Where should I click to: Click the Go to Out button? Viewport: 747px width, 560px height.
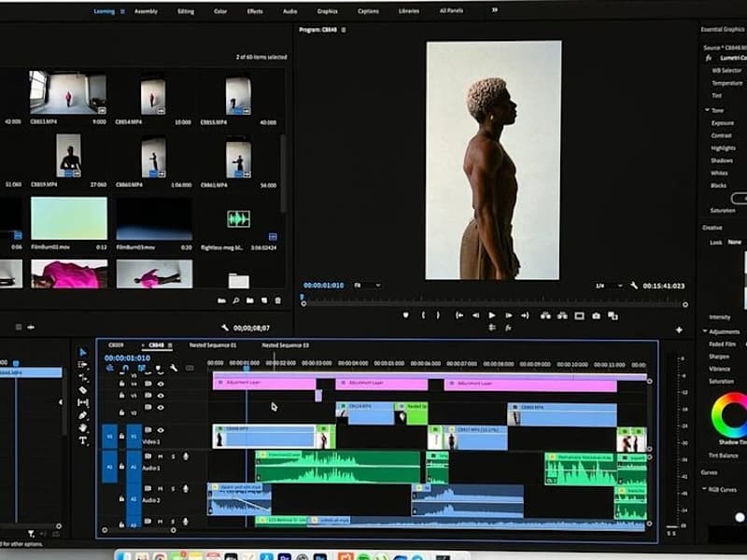point(525,315)
